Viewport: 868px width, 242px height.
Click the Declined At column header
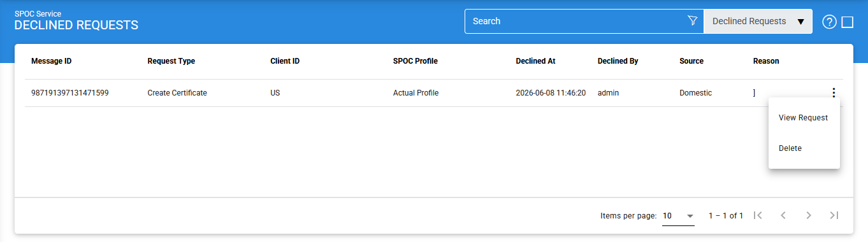point(535,61)
